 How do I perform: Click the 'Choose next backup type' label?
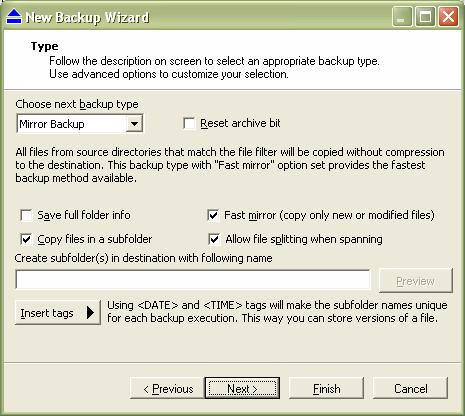click(77, 104)
